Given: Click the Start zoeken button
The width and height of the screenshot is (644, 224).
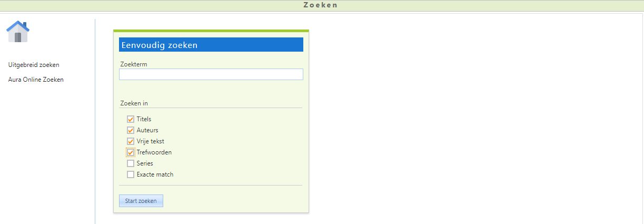Looking at the screenshot, I should pyautogui.click(x=141, y=201).
